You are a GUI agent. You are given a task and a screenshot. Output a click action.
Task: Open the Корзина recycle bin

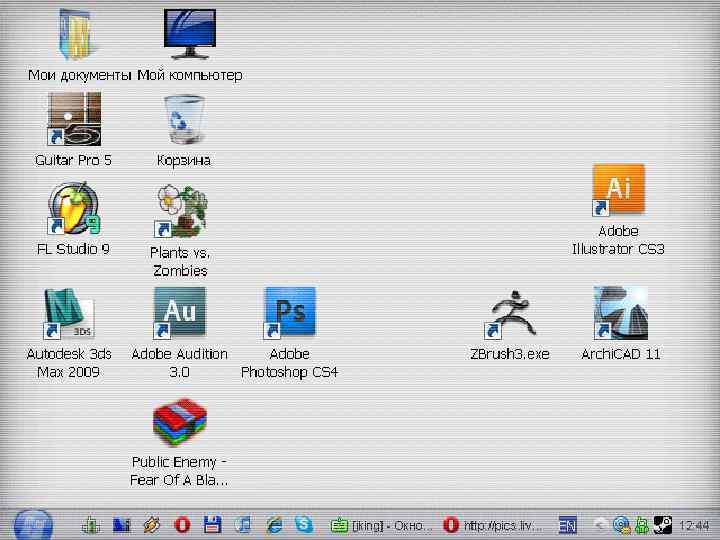[x=184, y=119]
